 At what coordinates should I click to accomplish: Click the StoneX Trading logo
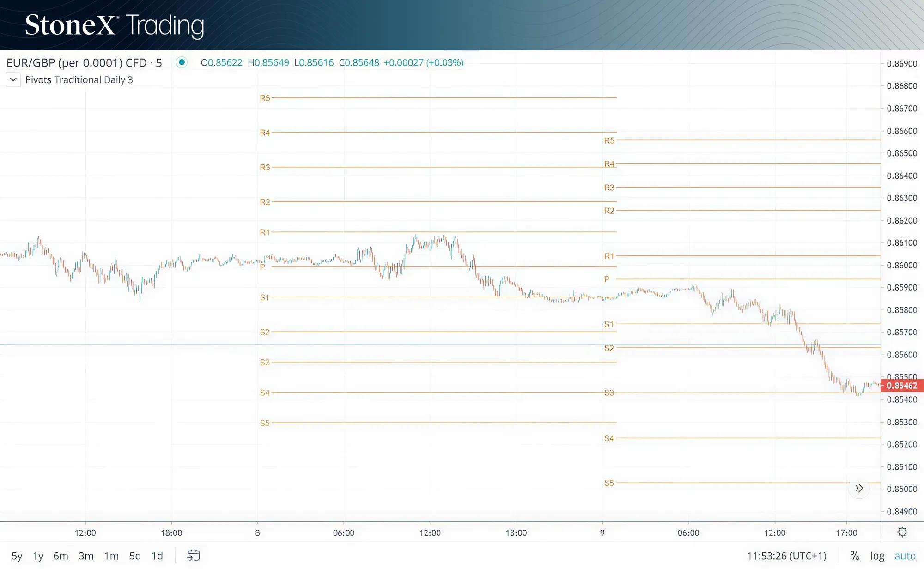pyautogui.click(x=114, y=25)
